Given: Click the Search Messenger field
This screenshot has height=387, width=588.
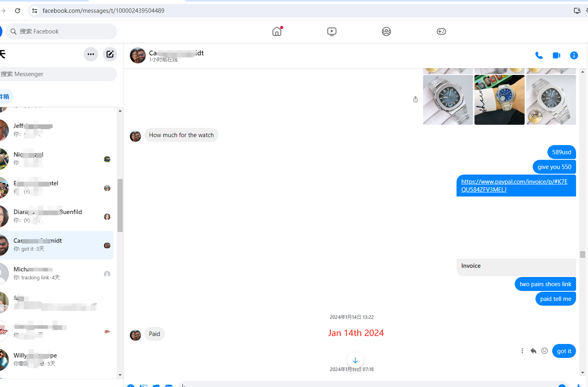Looking at the screenshot, I should coord(60,74).
